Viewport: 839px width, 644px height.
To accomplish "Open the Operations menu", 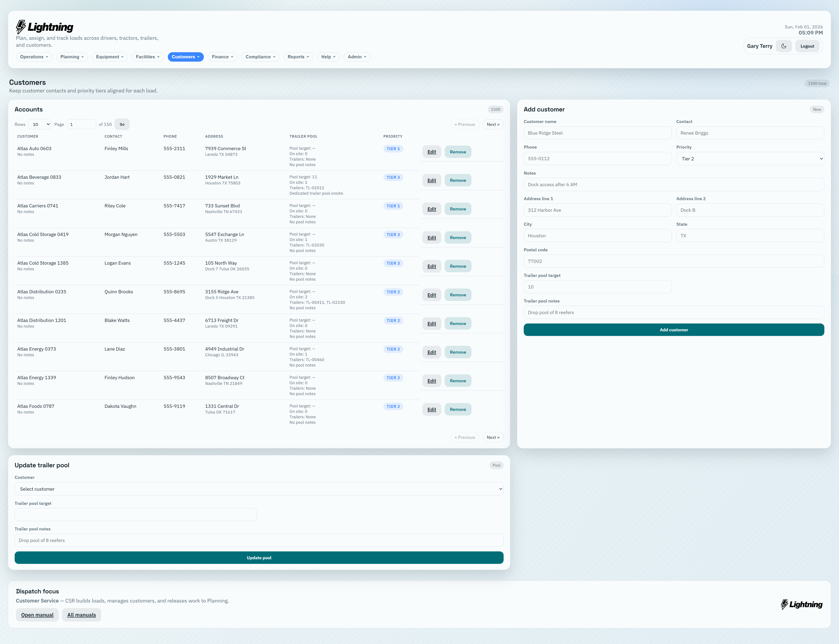I will coord(34,57).
